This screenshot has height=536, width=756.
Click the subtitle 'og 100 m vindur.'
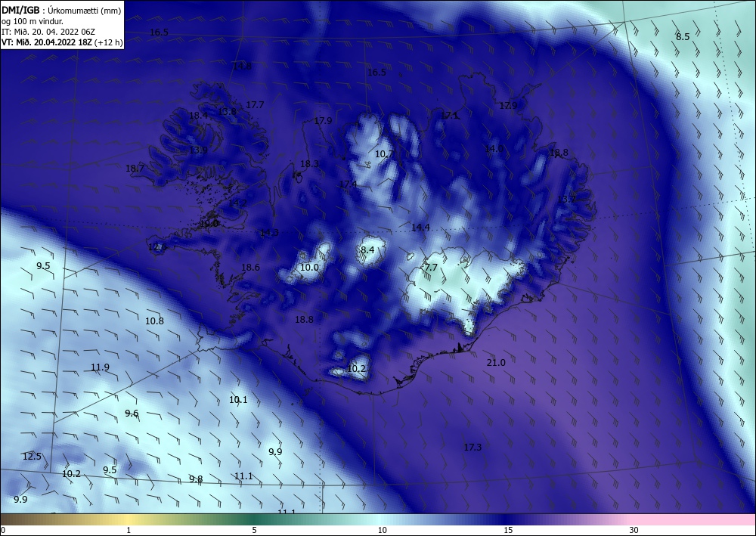tap(33, 21)
